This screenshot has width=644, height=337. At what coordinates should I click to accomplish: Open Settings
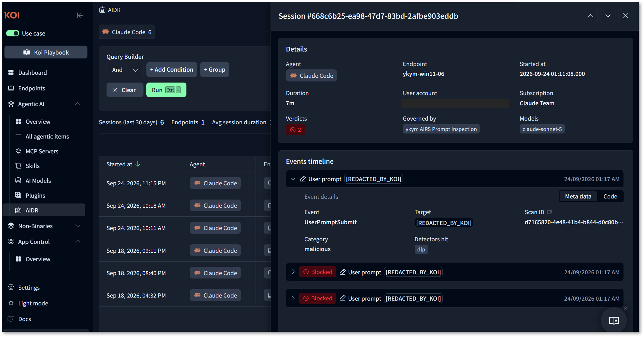click(29, 287)
